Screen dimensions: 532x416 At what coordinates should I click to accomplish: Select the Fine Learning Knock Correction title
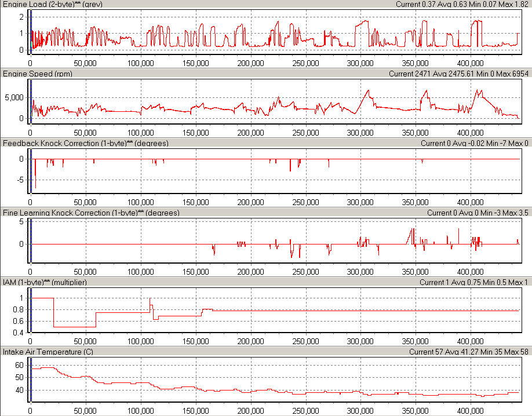91,213
